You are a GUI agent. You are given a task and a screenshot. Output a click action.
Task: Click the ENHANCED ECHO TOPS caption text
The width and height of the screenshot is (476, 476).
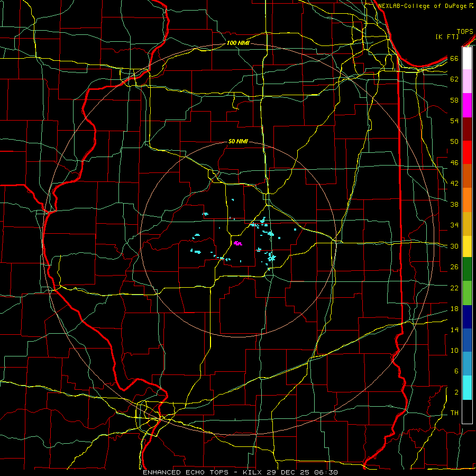click(x=188, y=472)
